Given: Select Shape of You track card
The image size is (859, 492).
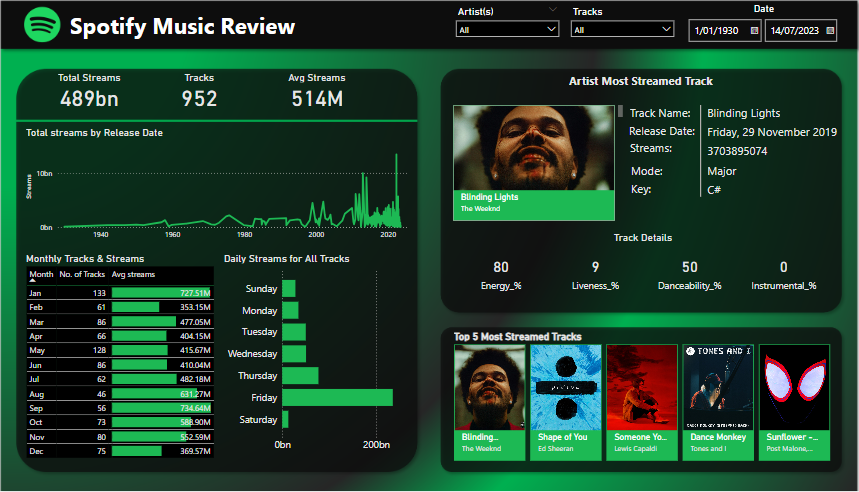Looking at the screenshot, I should point(566,403).
